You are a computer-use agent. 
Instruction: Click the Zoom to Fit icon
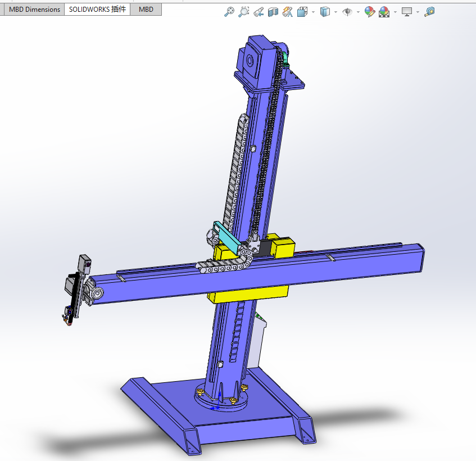[x=229, y=12]
